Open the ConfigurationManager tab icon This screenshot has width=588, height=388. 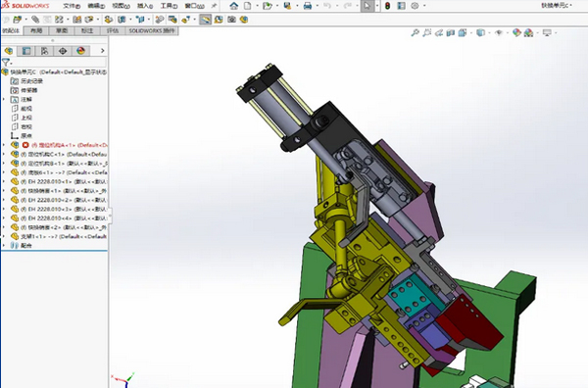point(44,51)
